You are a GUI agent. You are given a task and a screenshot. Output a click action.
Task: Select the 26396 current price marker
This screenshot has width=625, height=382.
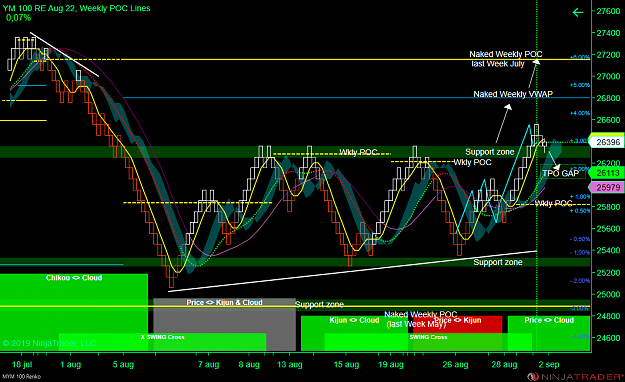tap(607, 142)
